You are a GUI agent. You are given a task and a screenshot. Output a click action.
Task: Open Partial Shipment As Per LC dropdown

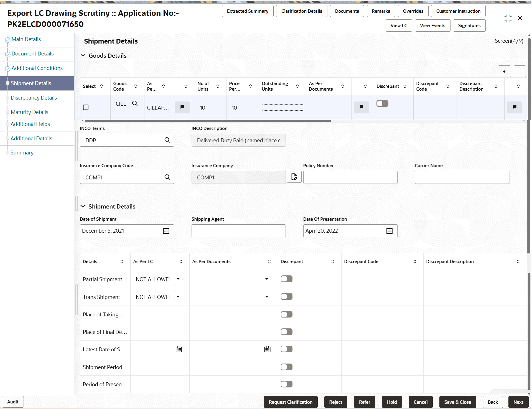(178, 279)
